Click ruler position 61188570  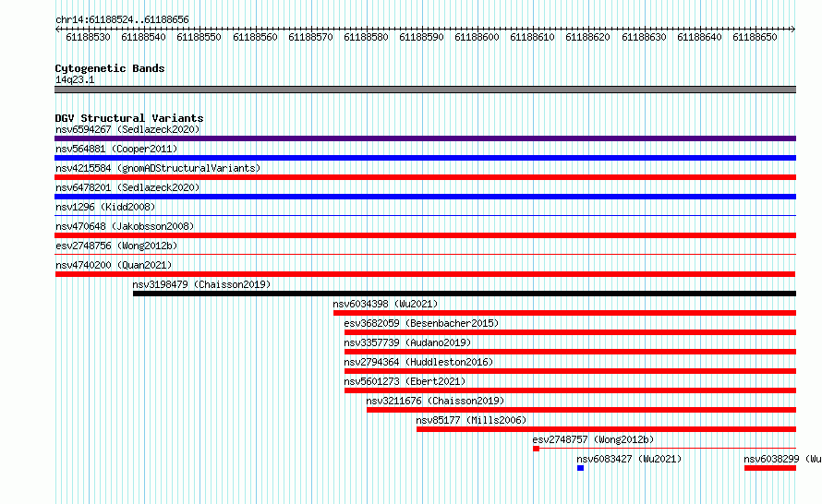(x=310, y=37)
